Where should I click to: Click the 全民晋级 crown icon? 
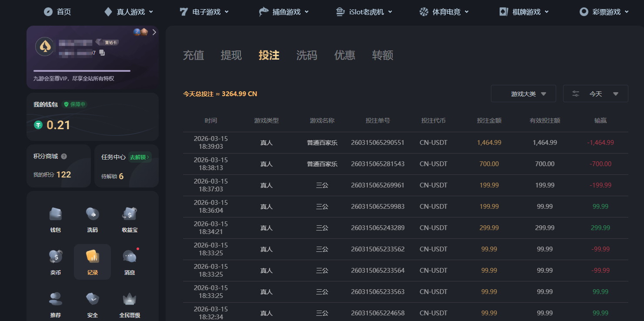(129, 303)
